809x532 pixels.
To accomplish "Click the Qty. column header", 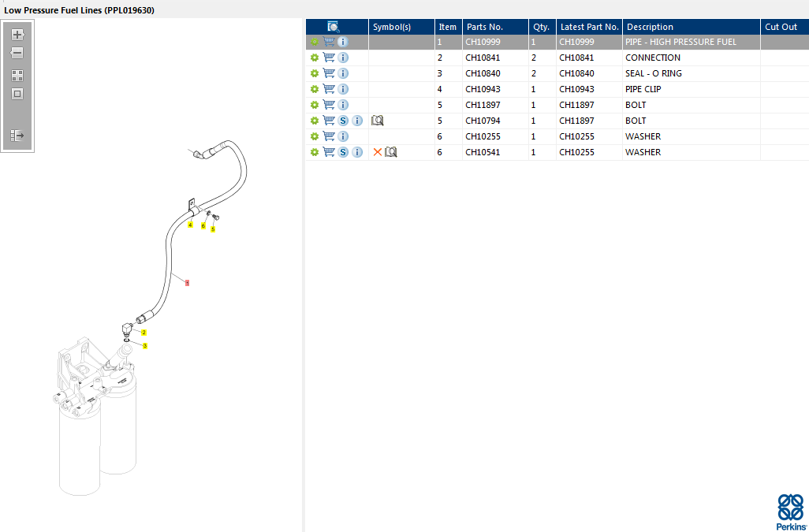I will click(x=542, y=27).
